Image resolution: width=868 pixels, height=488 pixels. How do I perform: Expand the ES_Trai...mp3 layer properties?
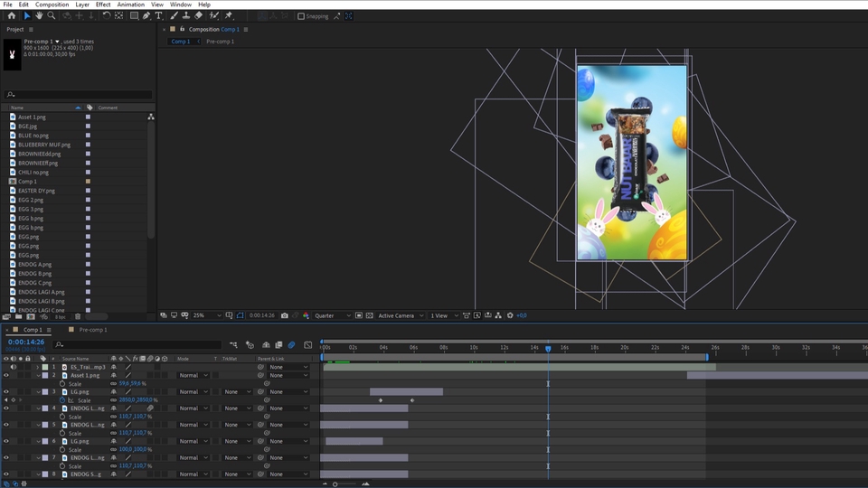[x=38, y=367]
